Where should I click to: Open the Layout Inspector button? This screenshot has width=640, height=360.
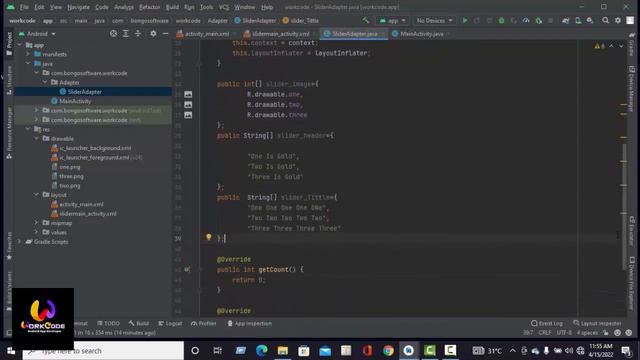click(x=597, y=323)
